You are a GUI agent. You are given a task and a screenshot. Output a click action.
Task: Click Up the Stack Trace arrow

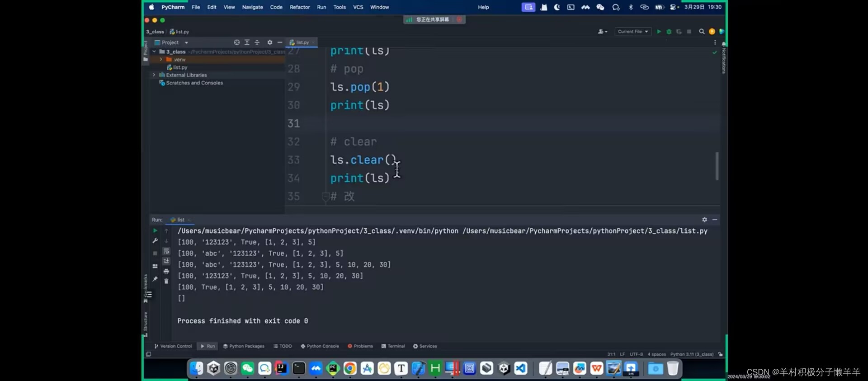pos(166,231)
